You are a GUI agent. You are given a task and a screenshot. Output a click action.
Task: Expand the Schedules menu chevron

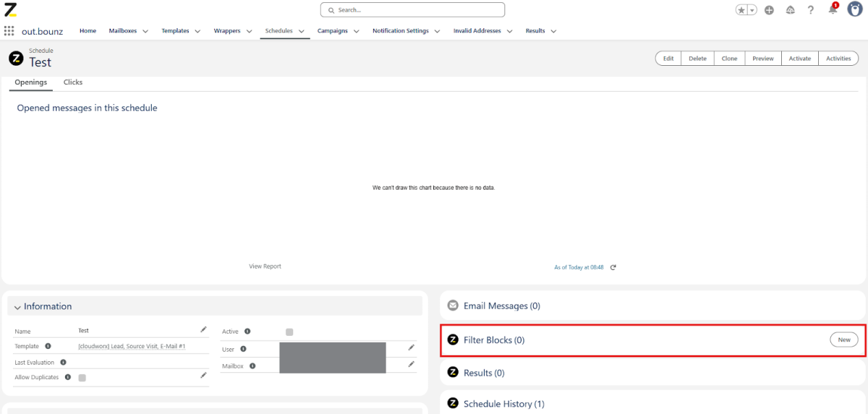point(301,31)
